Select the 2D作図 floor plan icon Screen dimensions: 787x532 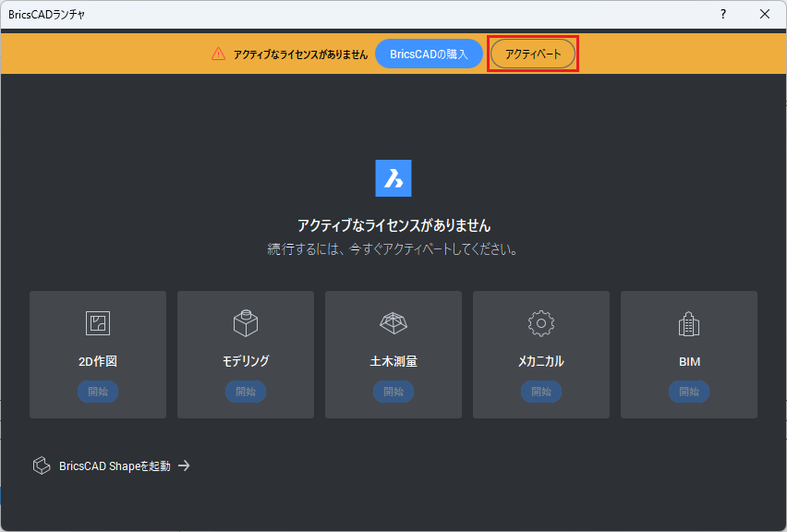coord(98,323)
